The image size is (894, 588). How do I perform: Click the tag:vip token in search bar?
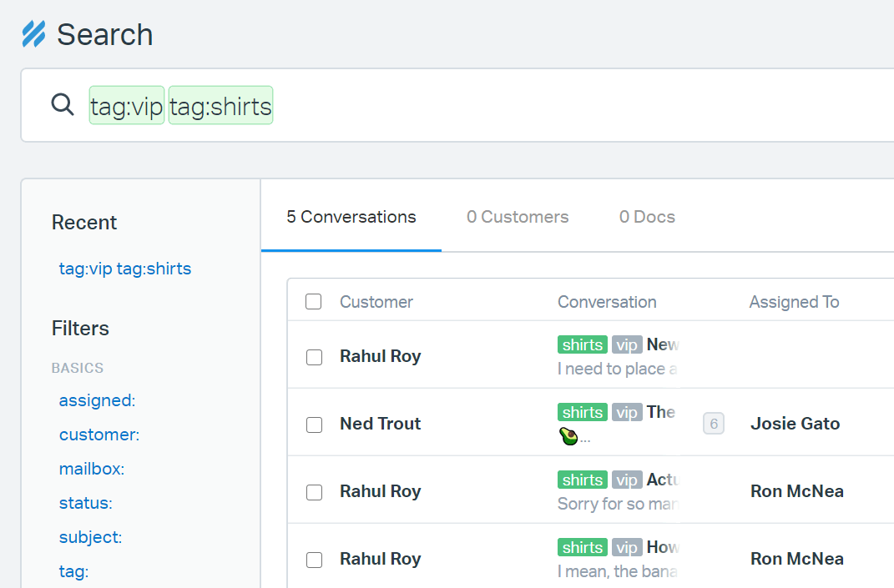(127, 106)
